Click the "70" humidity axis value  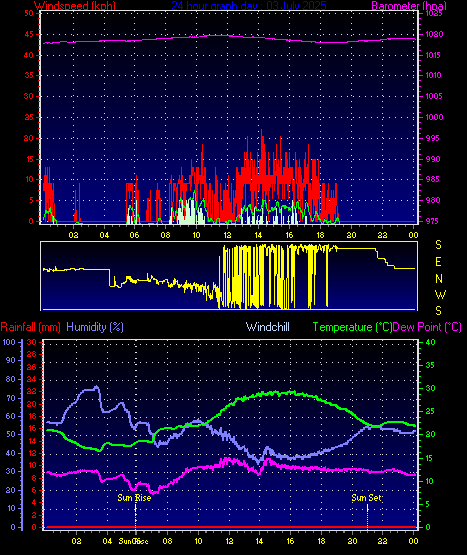click(11, 398)
